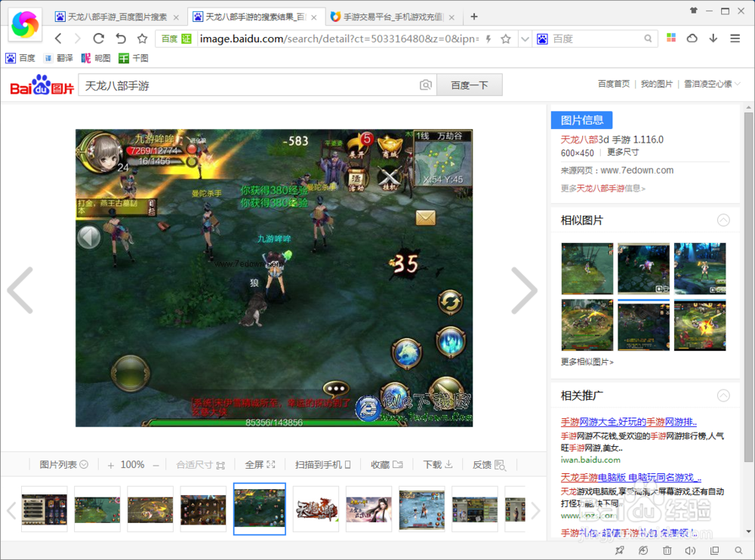755x560 pixels.
Task: Reload the page with refresh icon
Action: click(x=99, y=38)
